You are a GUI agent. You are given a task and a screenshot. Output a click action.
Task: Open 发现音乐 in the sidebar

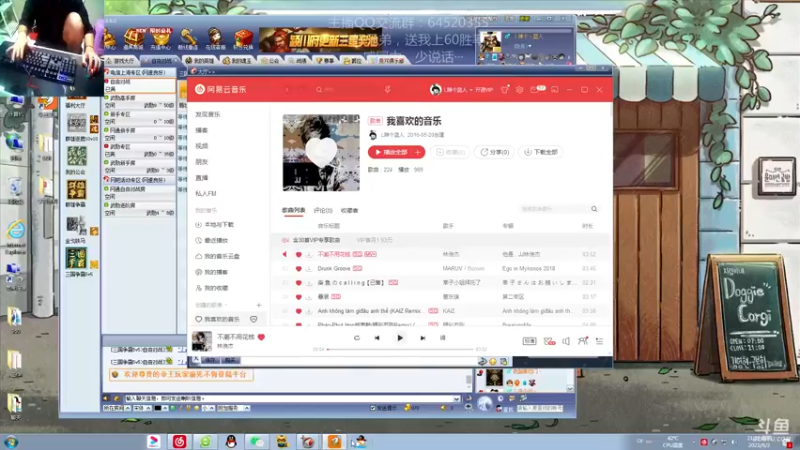pyautogui.click(x=208, y=114)
